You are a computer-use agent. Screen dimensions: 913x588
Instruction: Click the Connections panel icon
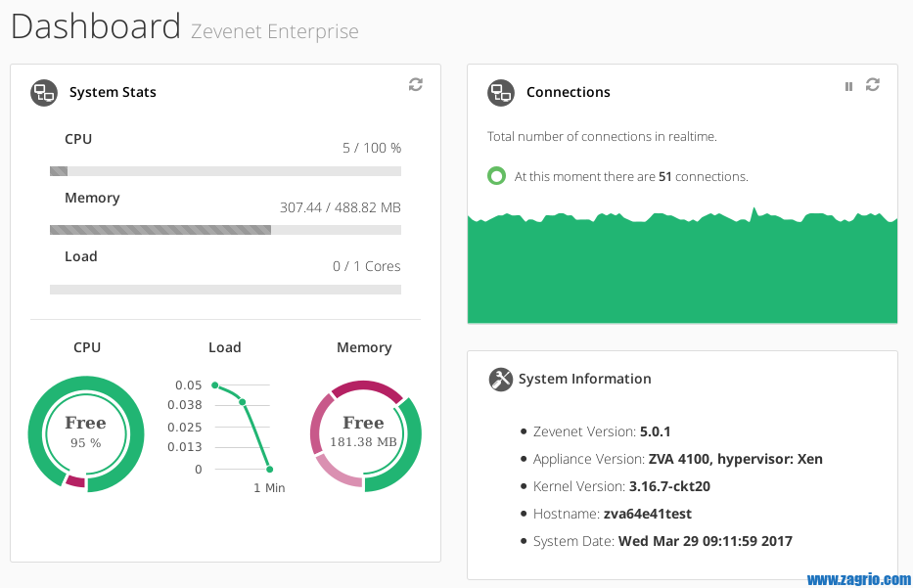pos(501,93)
